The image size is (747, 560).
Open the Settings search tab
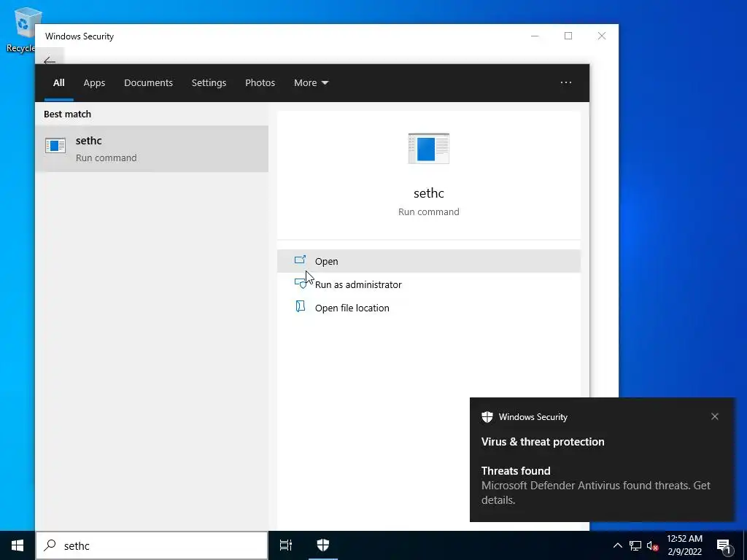209,83
